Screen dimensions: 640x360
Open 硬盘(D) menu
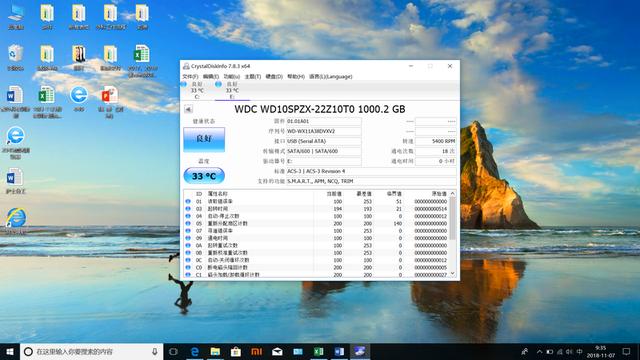pos(274,76)
